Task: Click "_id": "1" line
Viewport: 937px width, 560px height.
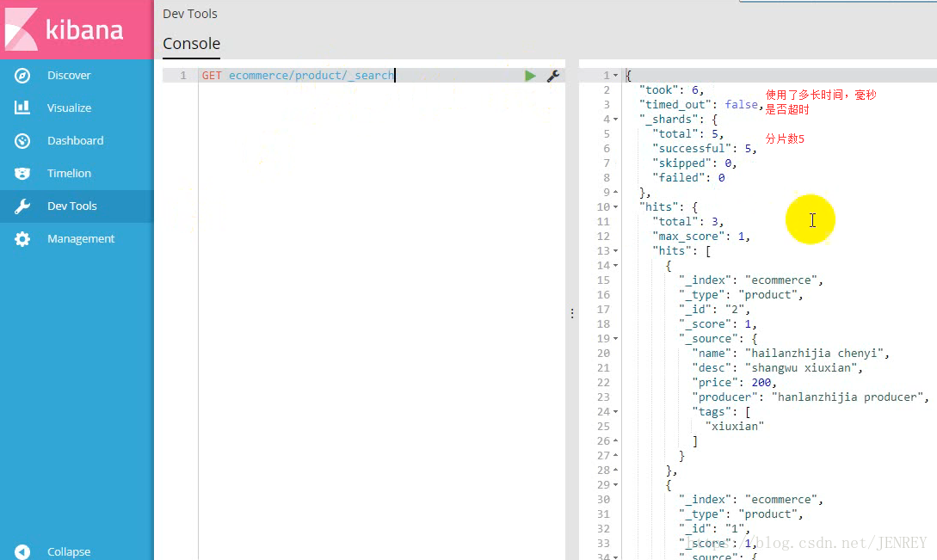Action: click(714, 529)
